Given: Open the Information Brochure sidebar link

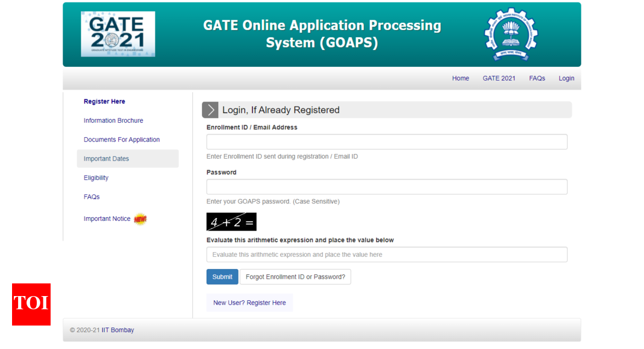Looking at the screenshot, I should click(x=113, y=120).
